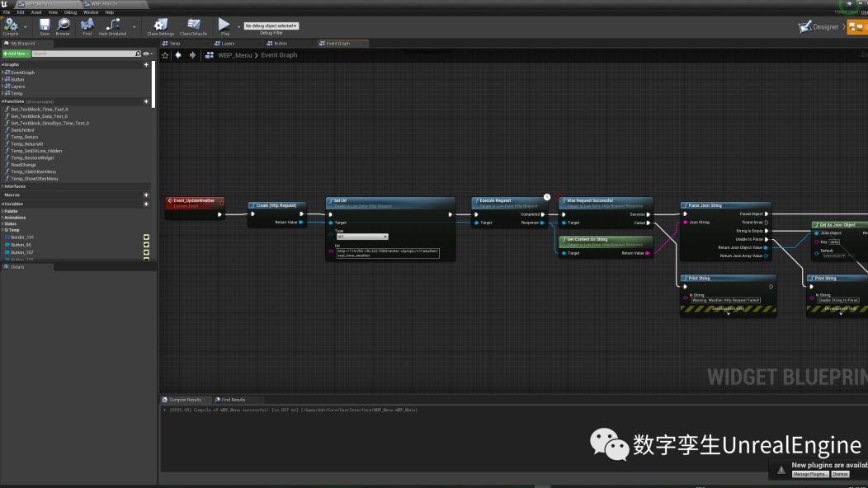Click the Designer mode icon
The height and width of the screenshot is (488, 868).
(804, 26)
